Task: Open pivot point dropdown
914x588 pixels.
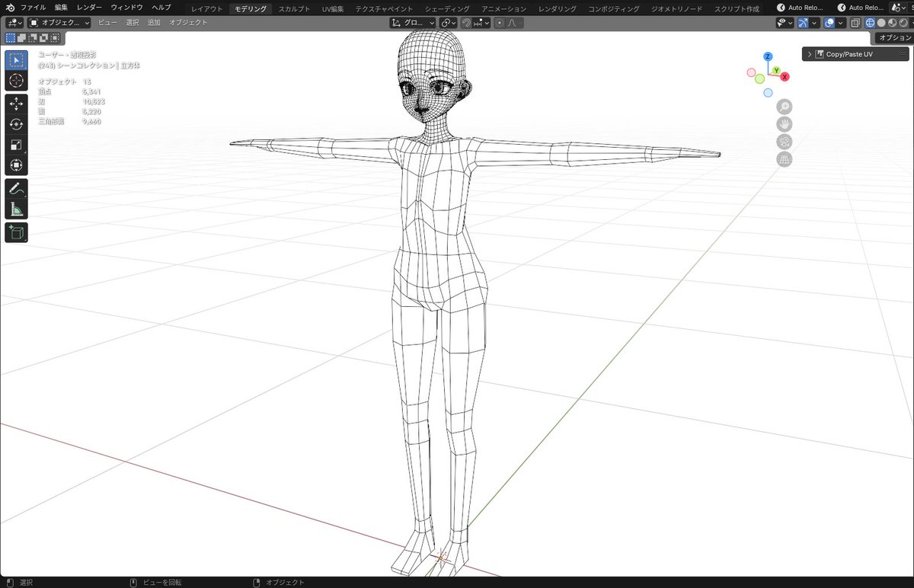Action: pos(449,23)
